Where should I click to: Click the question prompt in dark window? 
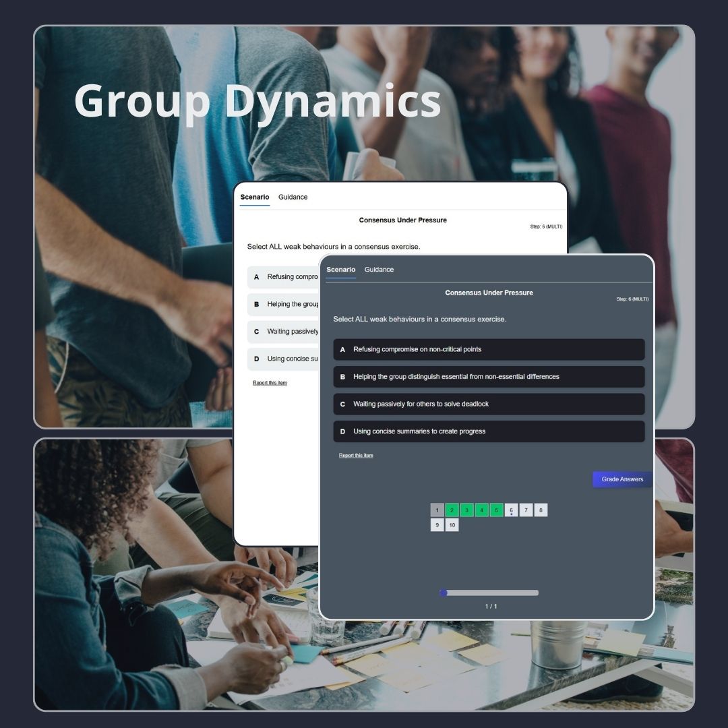420,320
